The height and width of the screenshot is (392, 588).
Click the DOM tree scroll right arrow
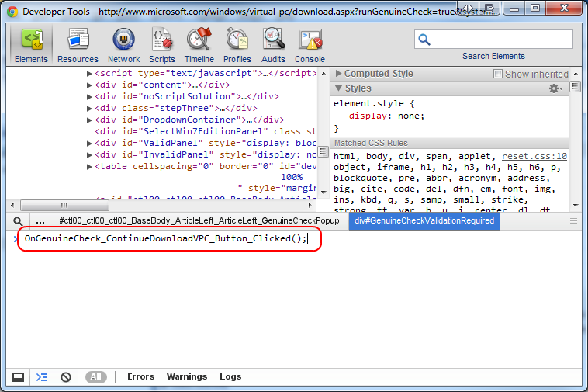(310, 205)
